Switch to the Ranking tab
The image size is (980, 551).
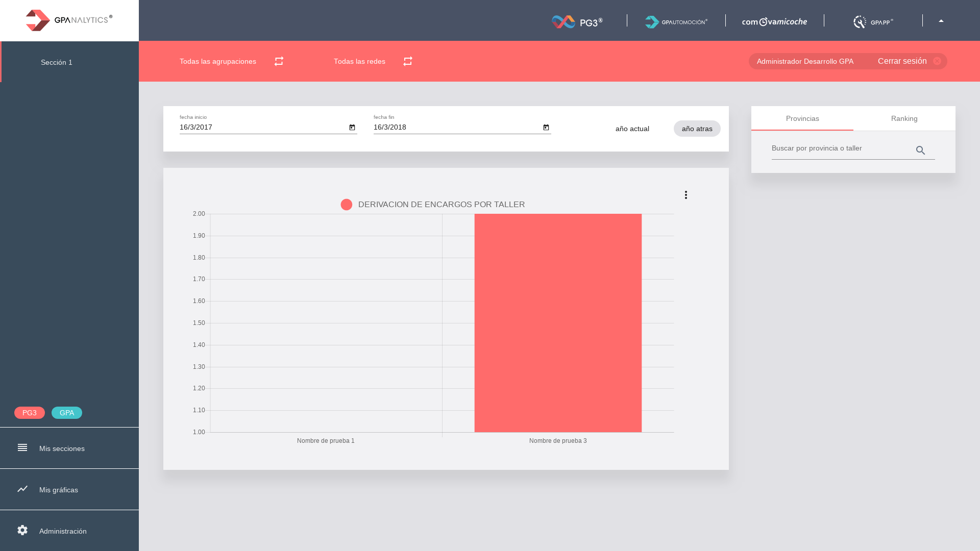click(x=904, y=118)
